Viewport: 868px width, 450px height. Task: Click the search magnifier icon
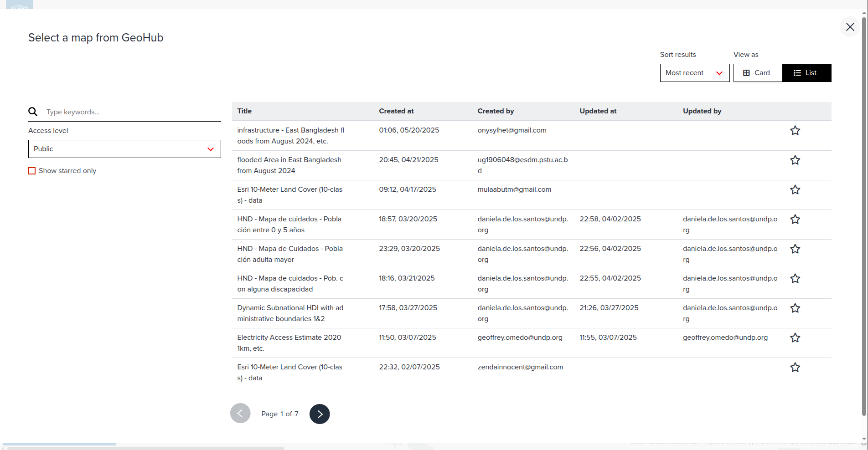(32, 112)
